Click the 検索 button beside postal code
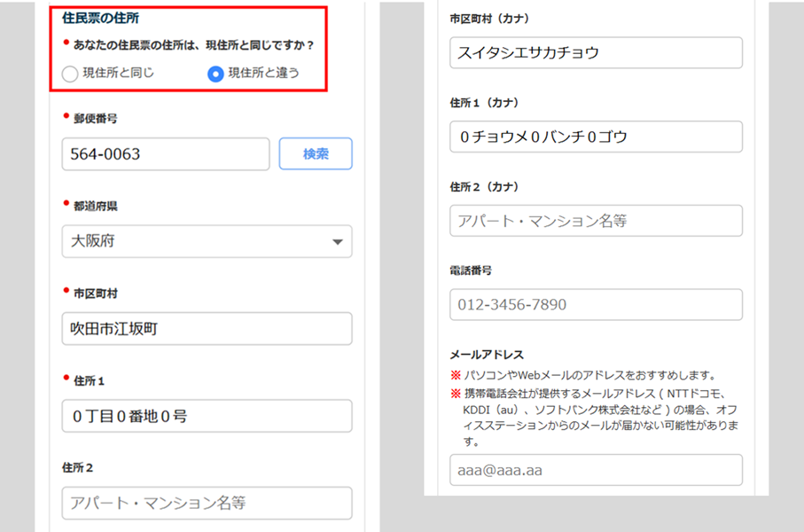This screenshot has height=532, width=804. pyautogui.click(x=316, y=153)
